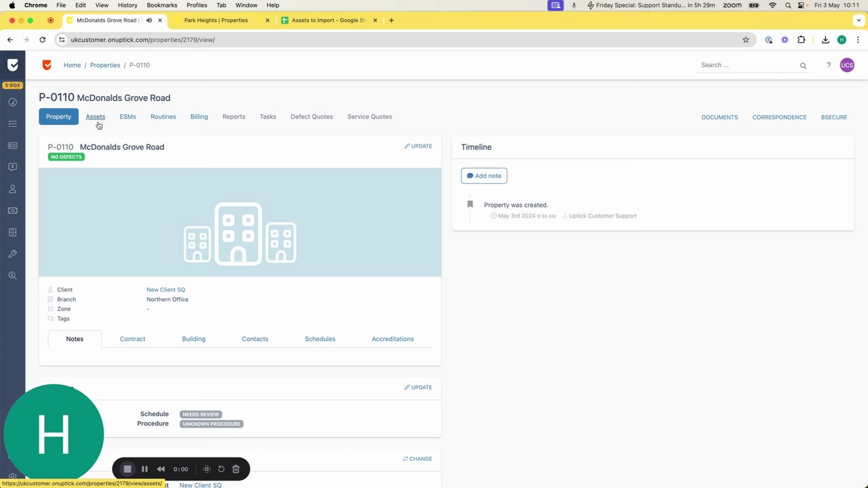Click the search magnifier icon
Viewport: 868px width, 488px height.
(804, 66)
